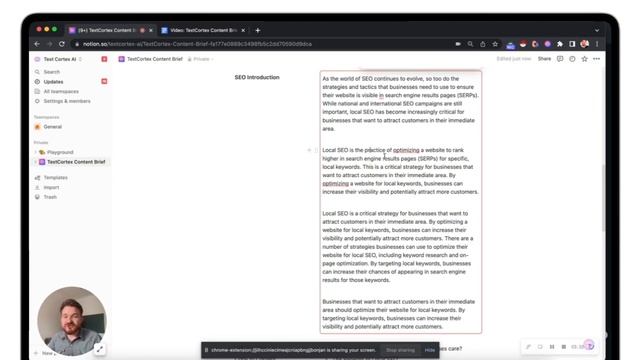Go back with the browser back arrow
This screenshot has height=360, width=640.
coord(37,44)
